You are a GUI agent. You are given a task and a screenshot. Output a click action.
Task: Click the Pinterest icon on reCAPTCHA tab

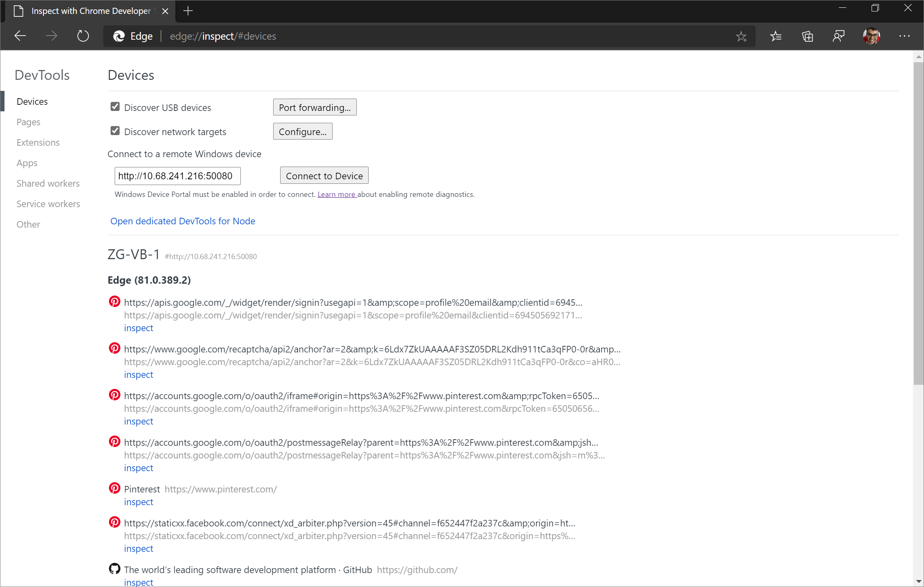point(114,348)
